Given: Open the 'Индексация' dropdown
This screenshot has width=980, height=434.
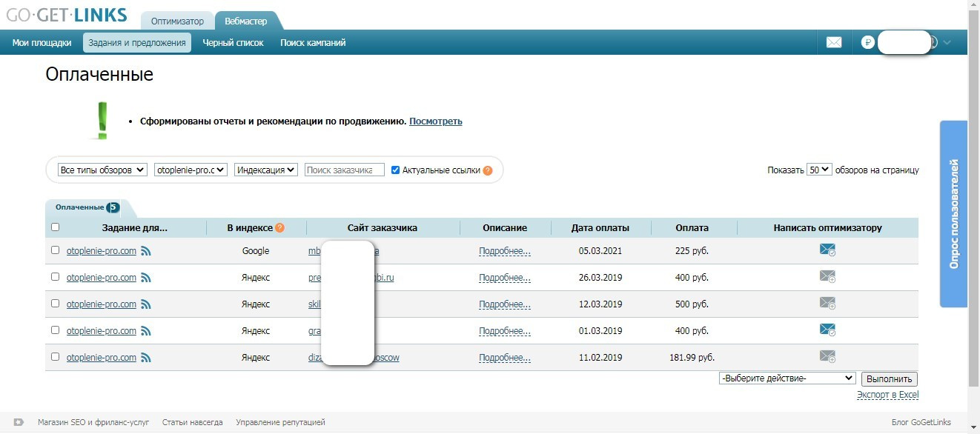Looking at the screenshot, I should pyautogui.click(x=266, y=170).
